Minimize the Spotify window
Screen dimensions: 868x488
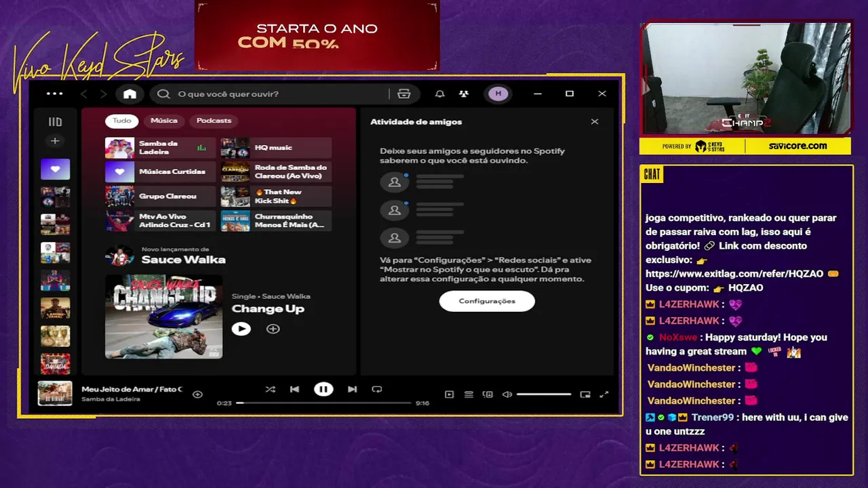[x=538, y=94]
